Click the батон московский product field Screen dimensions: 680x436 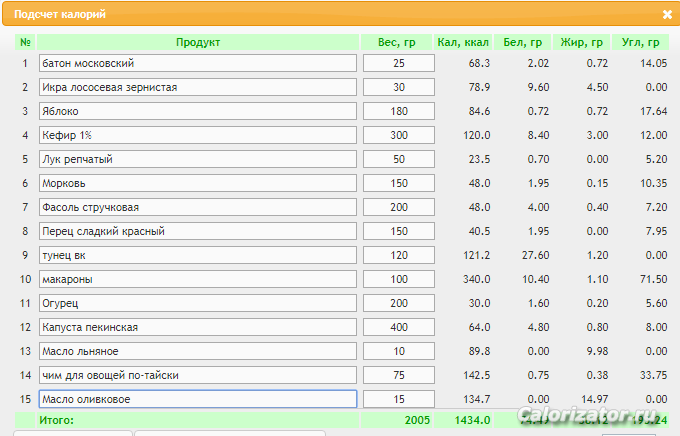point(198,63)
